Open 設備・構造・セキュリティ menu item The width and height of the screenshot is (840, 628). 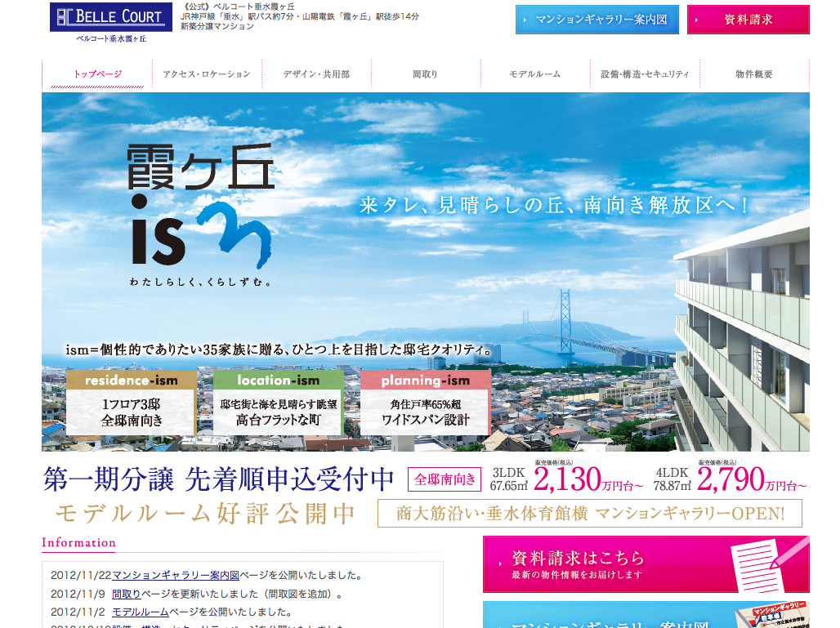(645, 74)
